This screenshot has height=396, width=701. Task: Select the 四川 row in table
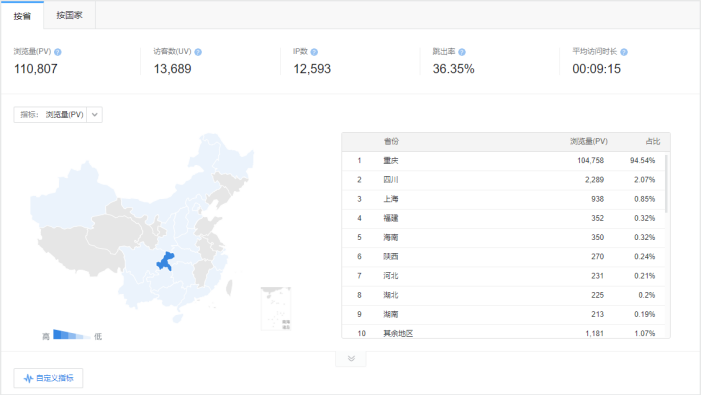504,180
